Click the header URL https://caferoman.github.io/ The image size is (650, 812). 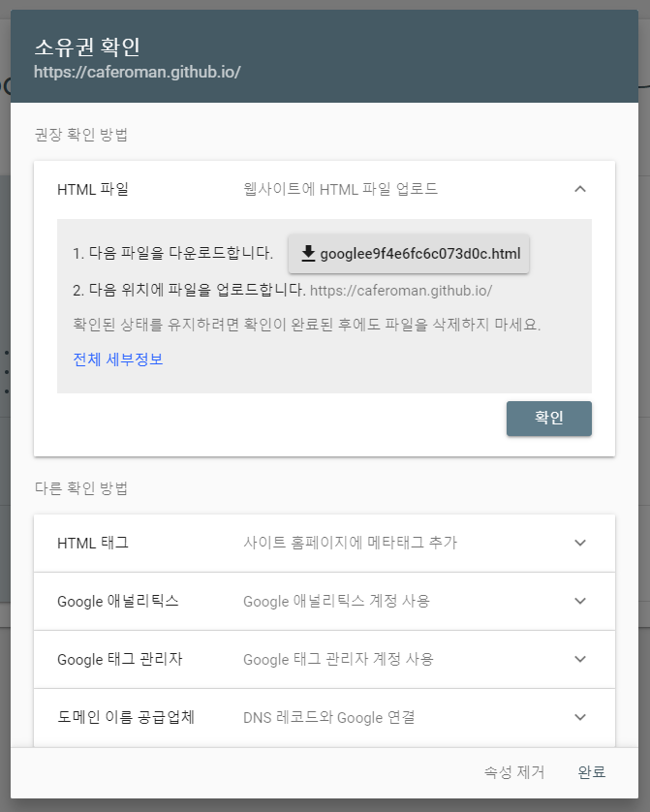(138, 72)
